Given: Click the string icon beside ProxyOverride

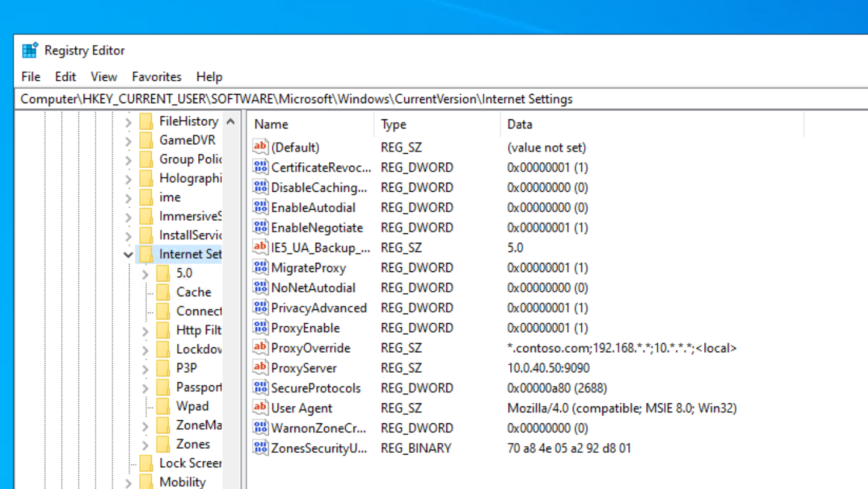Looking at the screenshot, I should click(x=260, y=348).
